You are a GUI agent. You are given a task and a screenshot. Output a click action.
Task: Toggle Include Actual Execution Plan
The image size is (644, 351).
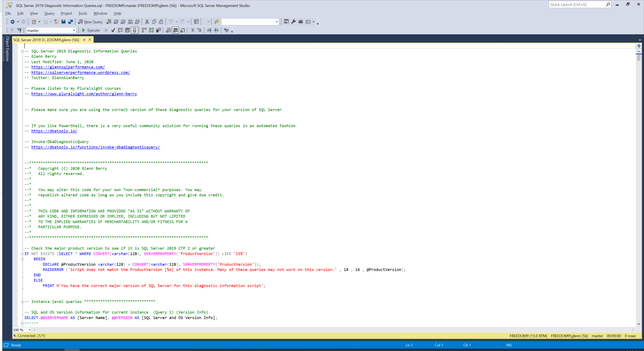144,30
